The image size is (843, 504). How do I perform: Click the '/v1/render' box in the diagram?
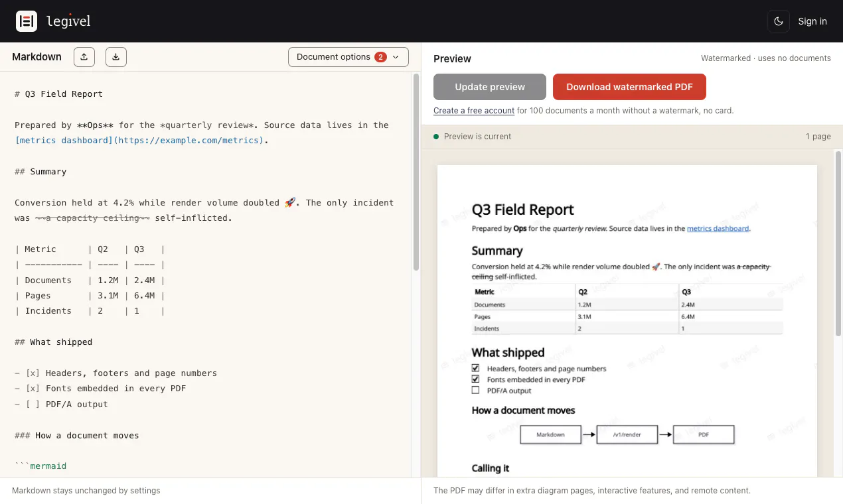pyautogui.click(x=627, y=434)
